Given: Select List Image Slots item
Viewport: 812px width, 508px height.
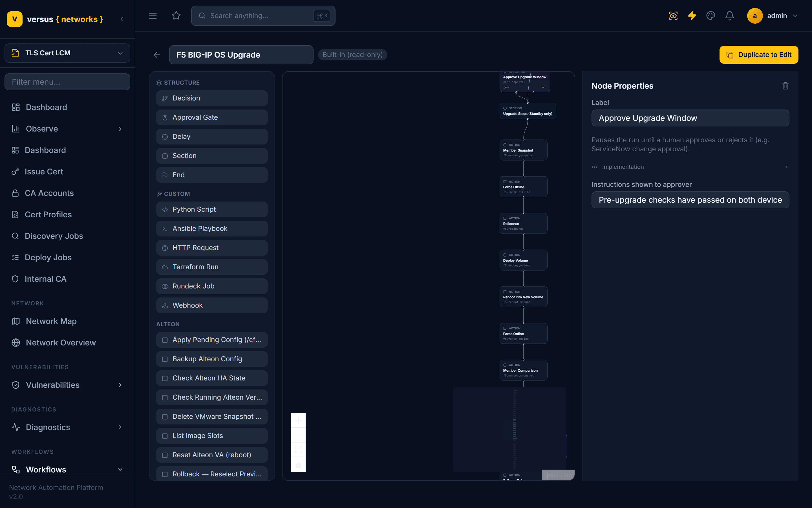Looking at the screenshot, I should [212, 435].
